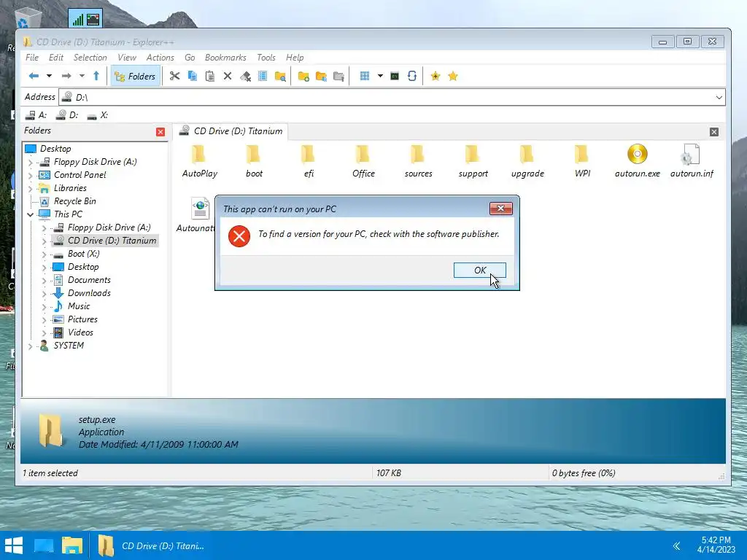The height and width of the screenshot is (560, 747).
Task: Close the CD Drive (D:) Titanium tab
Action: tap(713, 132)
